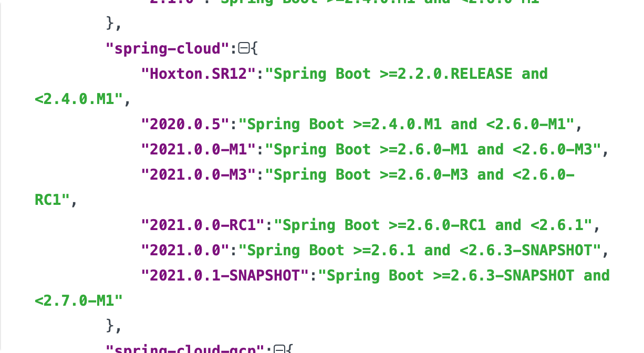
Task: Select the "spring-cloud" key text
Action: click(168, 49)
